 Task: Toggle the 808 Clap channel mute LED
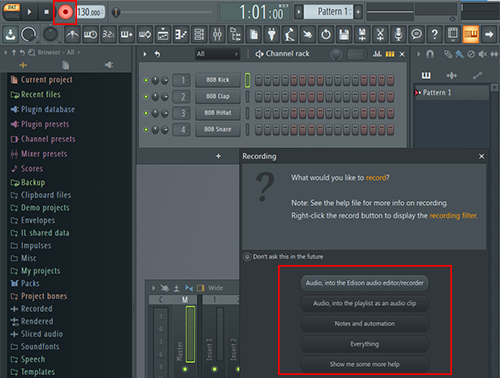pos(146,97)
